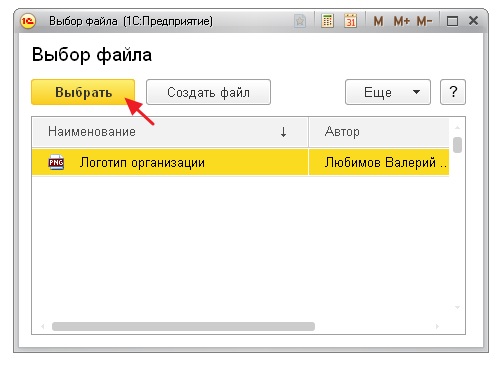Click the M memory button

pyautogui.click(x=378, y=22)
